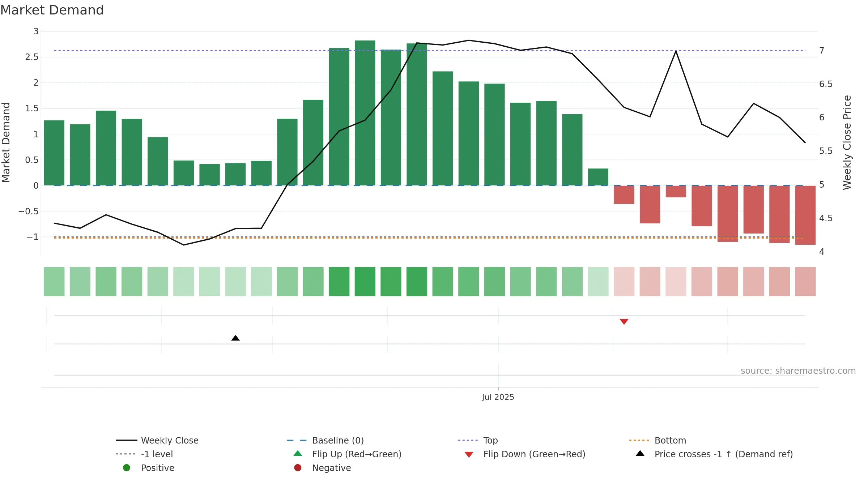Click the source: sharemaestro.com text
The height and width of the screenshot is (488, 868).
tap(798, 371)
